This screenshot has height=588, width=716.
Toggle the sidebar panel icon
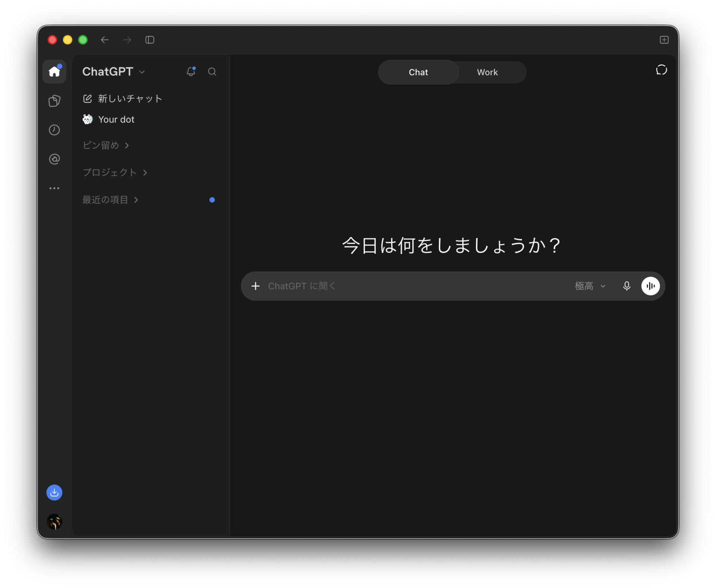click(150, 40)
